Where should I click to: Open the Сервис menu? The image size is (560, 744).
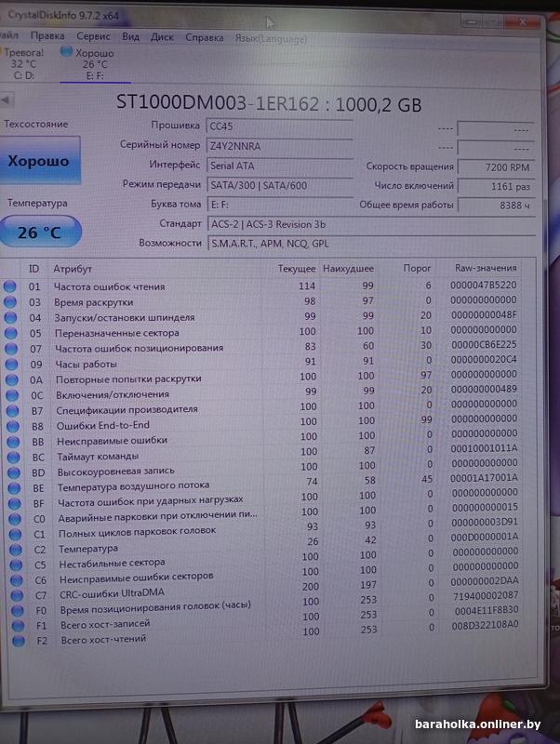(93, 36)
